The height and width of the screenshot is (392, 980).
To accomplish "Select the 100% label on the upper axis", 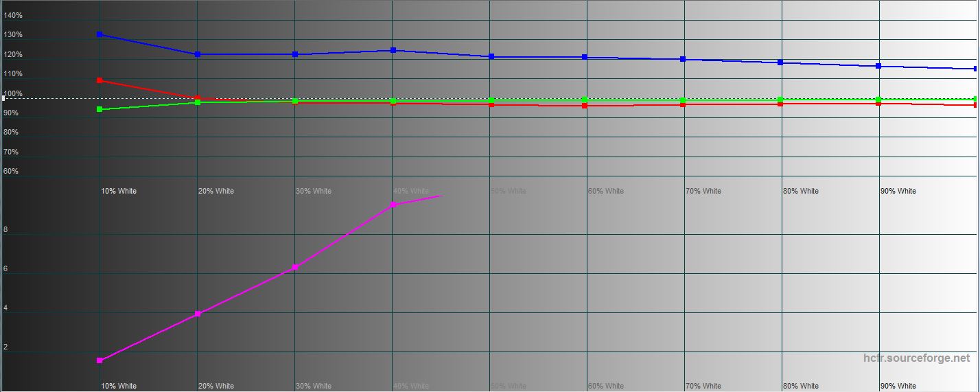I will [13, 93].
